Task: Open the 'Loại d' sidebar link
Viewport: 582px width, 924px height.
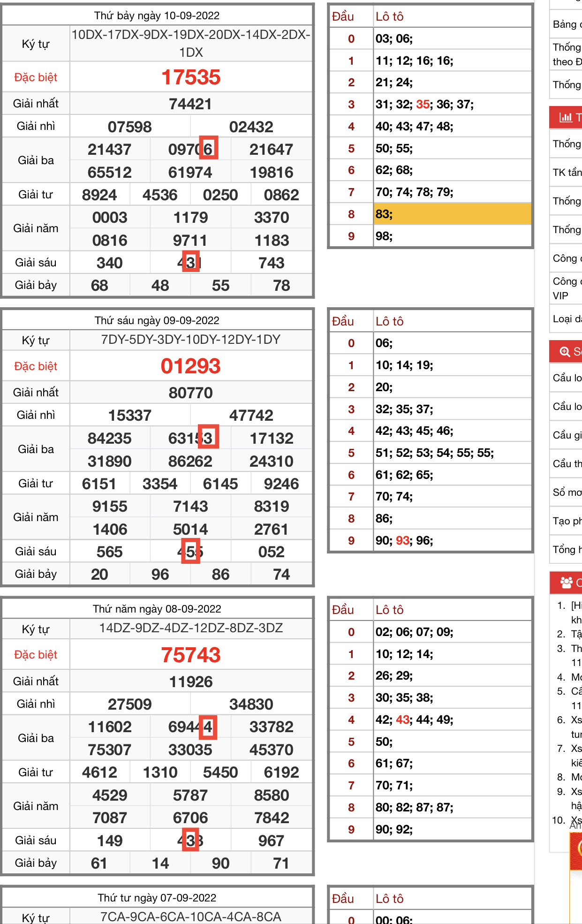Action: pos(567,319)
